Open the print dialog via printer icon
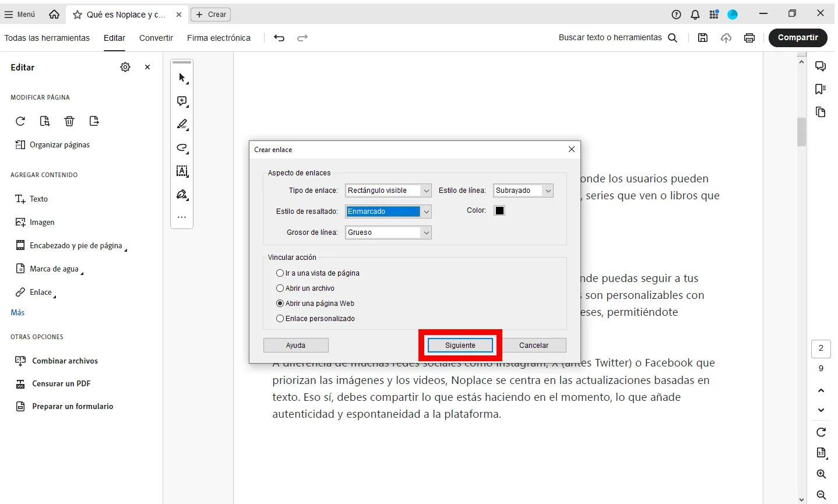 pos(749,38)
